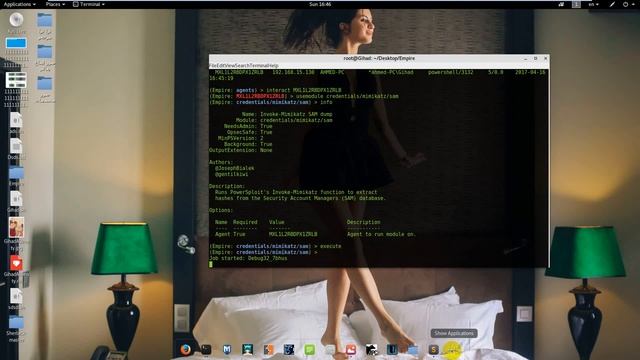
Task: Click 'Invoke-Mimikatz SAM dump' name text
Action: tap(296, 114)
